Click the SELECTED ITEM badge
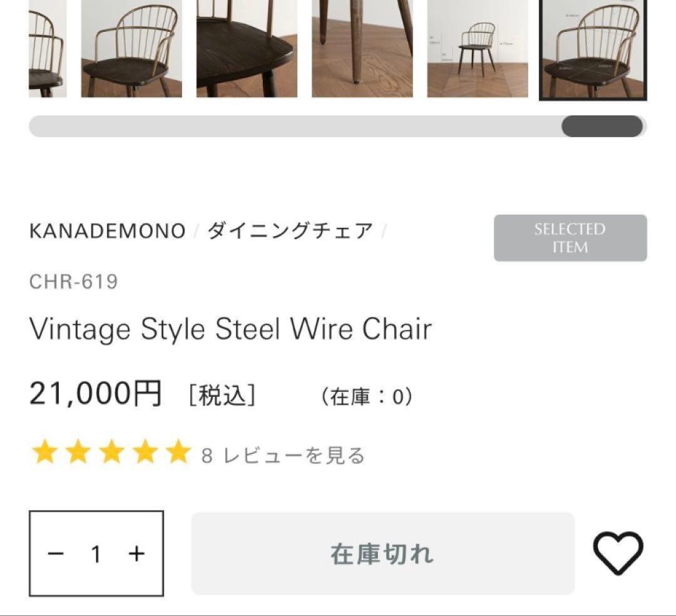Screen dimensions: 676x616 point(570,239)
